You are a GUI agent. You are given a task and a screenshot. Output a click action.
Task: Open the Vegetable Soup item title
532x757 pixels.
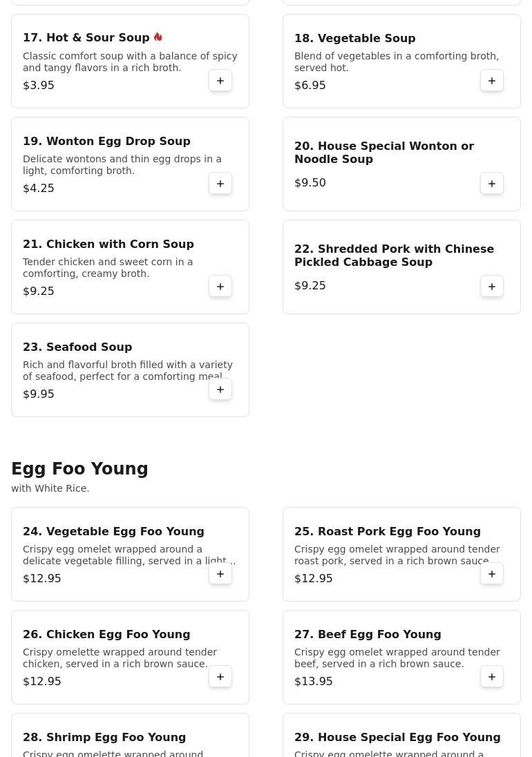pos(355,38)
